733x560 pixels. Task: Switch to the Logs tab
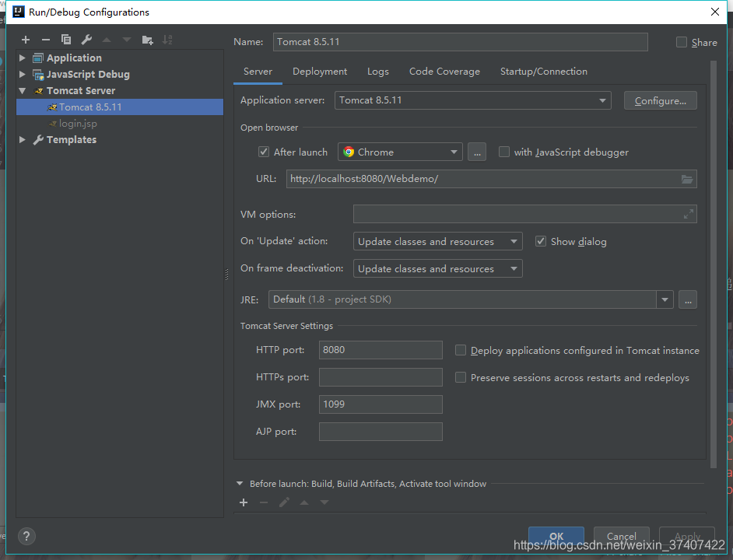point(377,72)
